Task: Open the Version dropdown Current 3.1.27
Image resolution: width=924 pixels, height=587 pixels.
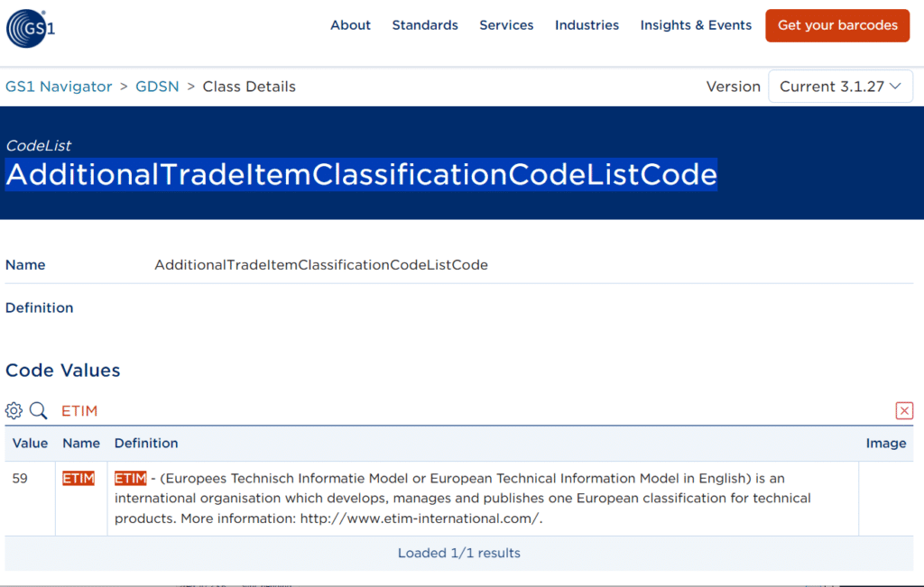Action: [x=840, y=87]
